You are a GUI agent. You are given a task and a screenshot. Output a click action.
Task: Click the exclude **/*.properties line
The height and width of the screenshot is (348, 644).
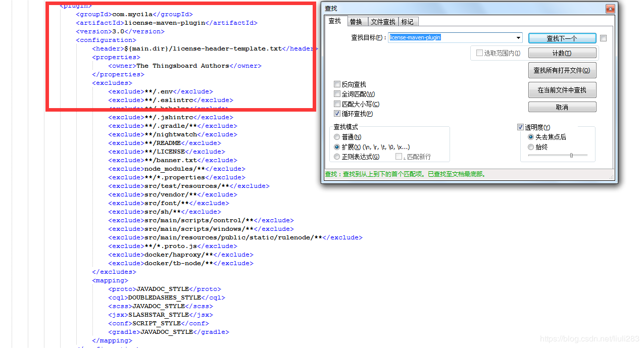point(177,177)
